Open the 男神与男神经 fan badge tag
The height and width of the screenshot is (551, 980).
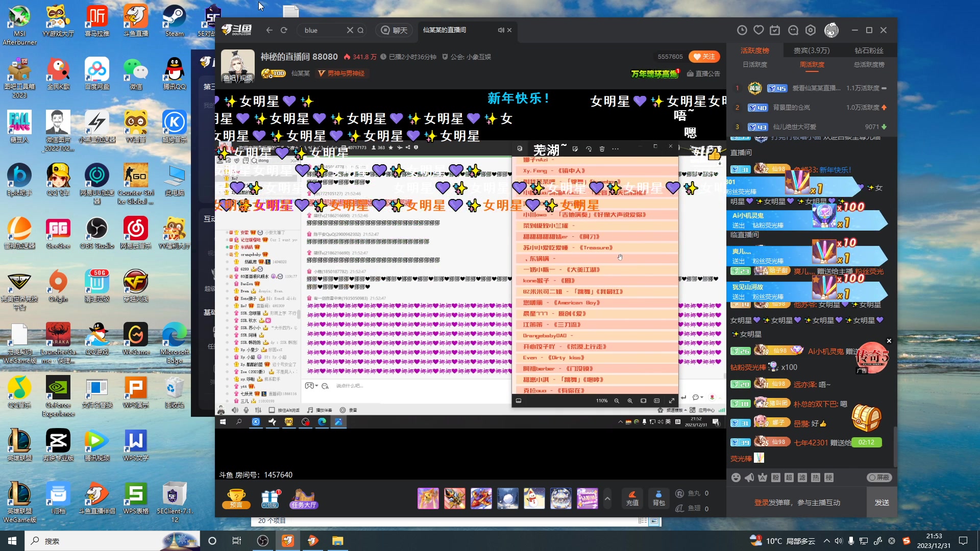(341, 73)
